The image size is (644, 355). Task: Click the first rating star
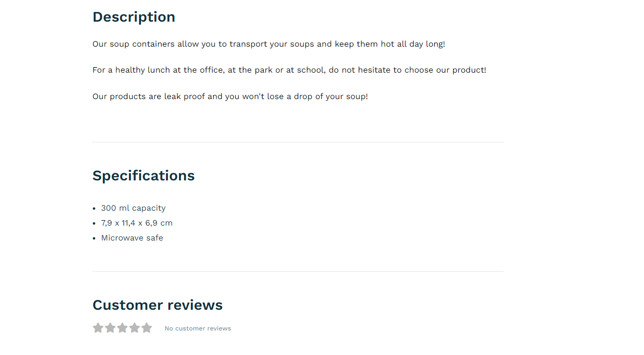[x=98, y=328]
